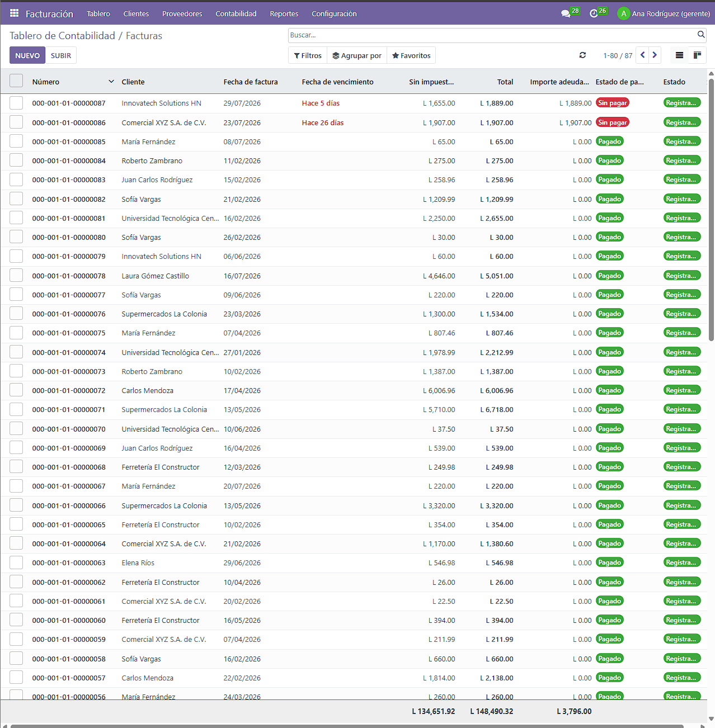This screenshot has width=715, height=728.
Task: Open the Clientes menu
Action: (136, 13)
